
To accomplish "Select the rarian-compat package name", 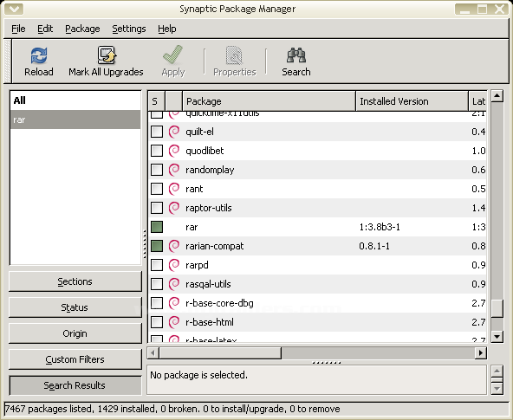I will 215,246.
